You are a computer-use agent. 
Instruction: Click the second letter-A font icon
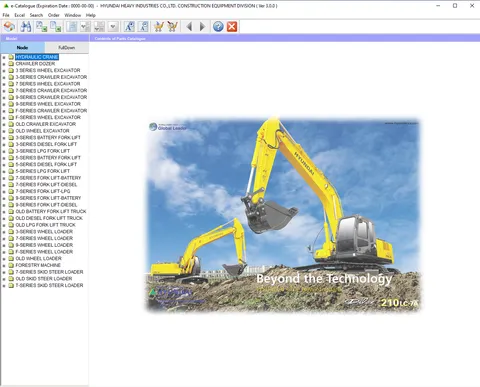pyautogui.click(x=143, y=26)
